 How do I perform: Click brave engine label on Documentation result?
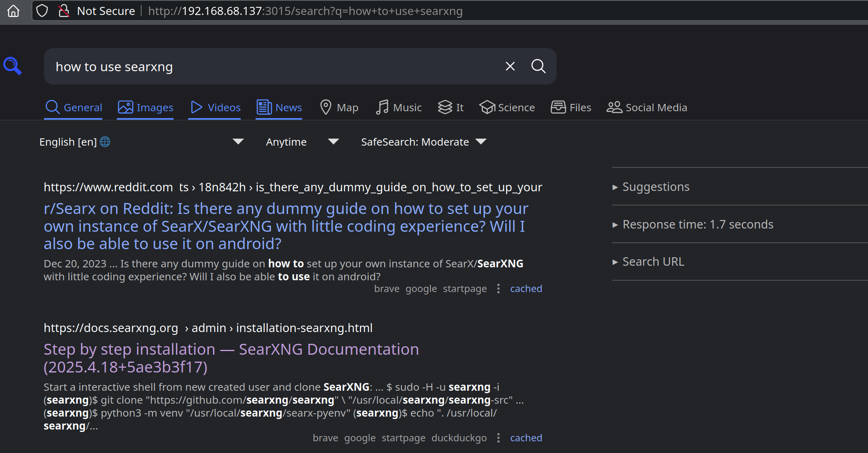325,438
